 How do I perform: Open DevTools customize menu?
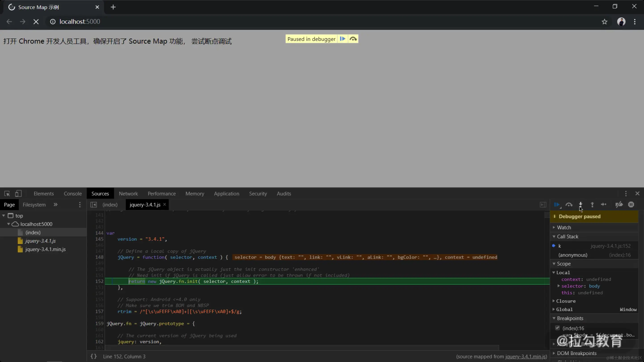626,194
